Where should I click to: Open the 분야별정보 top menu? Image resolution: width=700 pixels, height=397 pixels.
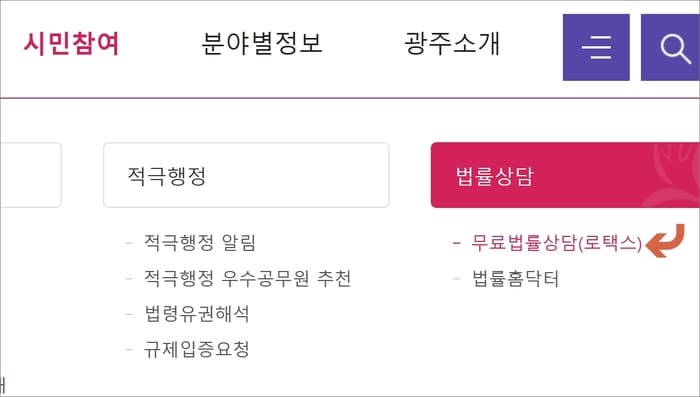[262, 43]
